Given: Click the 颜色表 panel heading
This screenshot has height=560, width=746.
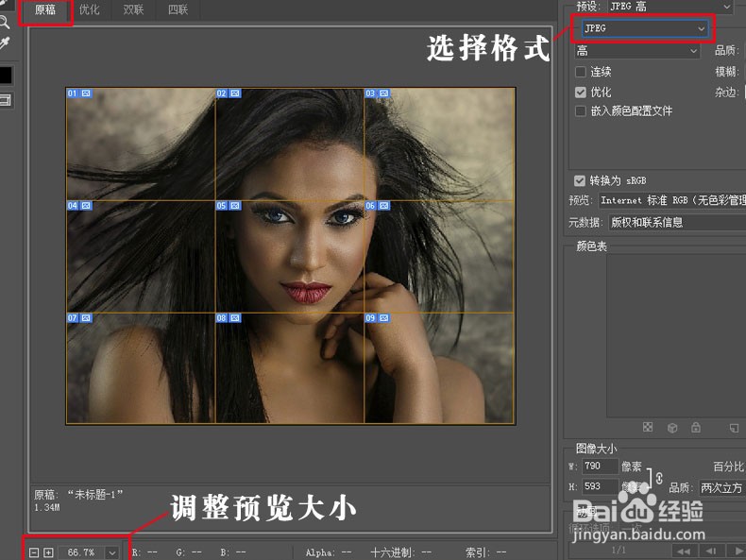Looking at the screenshot, I should tap(591, 246).
